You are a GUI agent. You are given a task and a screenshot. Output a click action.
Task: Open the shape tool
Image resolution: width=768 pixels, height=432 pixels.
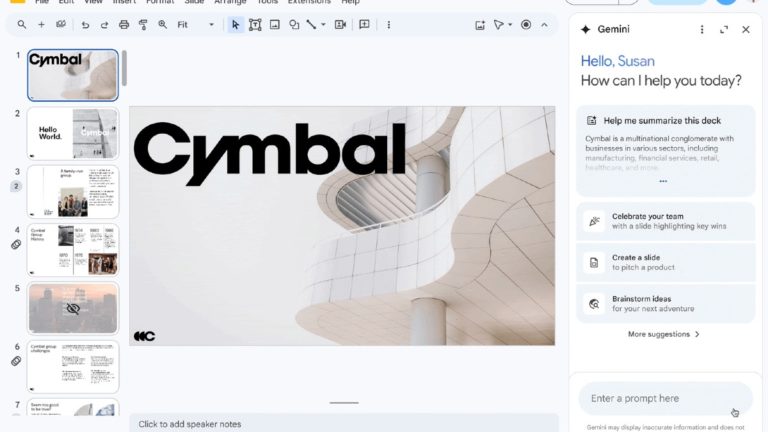click(294, 24)
